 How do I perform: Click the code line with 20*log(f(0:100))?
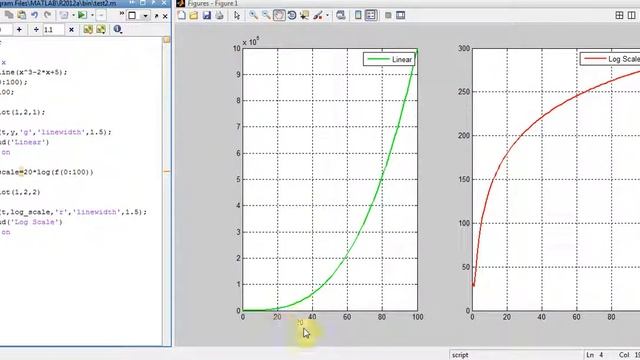[x=47, y=172]
